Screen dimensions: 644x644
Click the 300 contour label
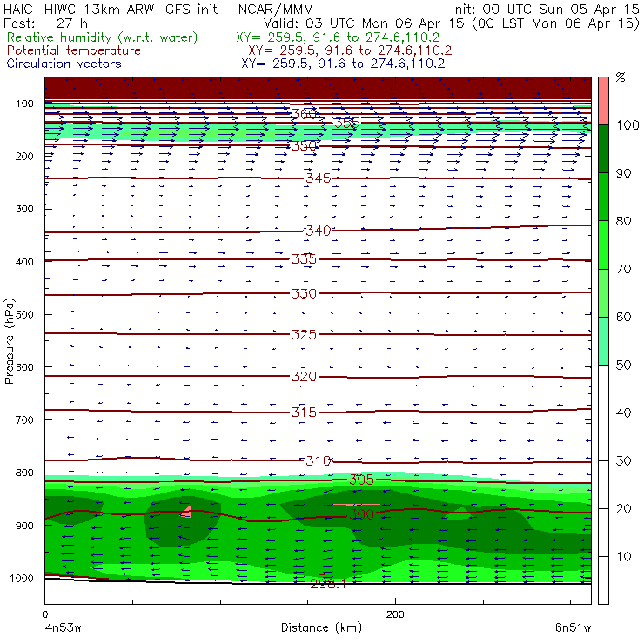pos(361,514)
